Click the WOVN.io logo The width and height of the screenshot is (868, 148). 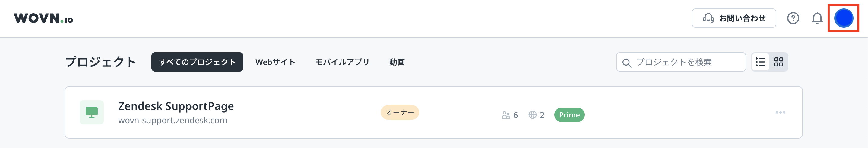tap(43, 18)
